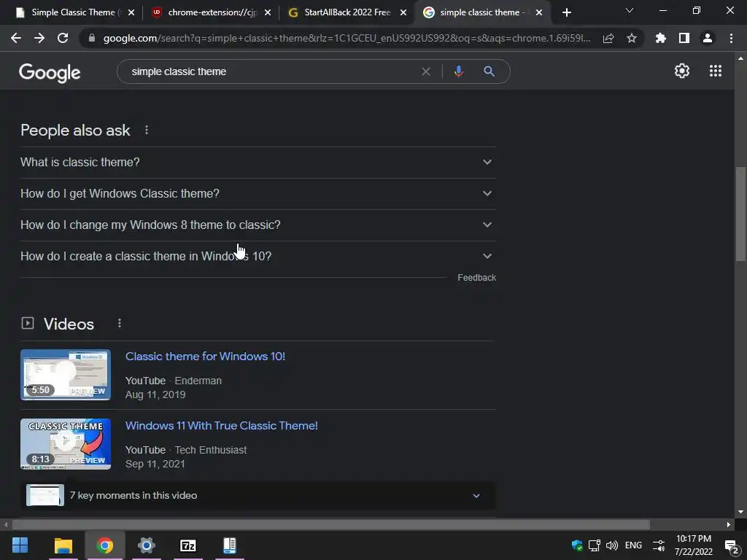The width and height of the screenshot is (747, 560).
Task: Play the 5:50 Enderman video thumbnail
Action: coord(66,375)
